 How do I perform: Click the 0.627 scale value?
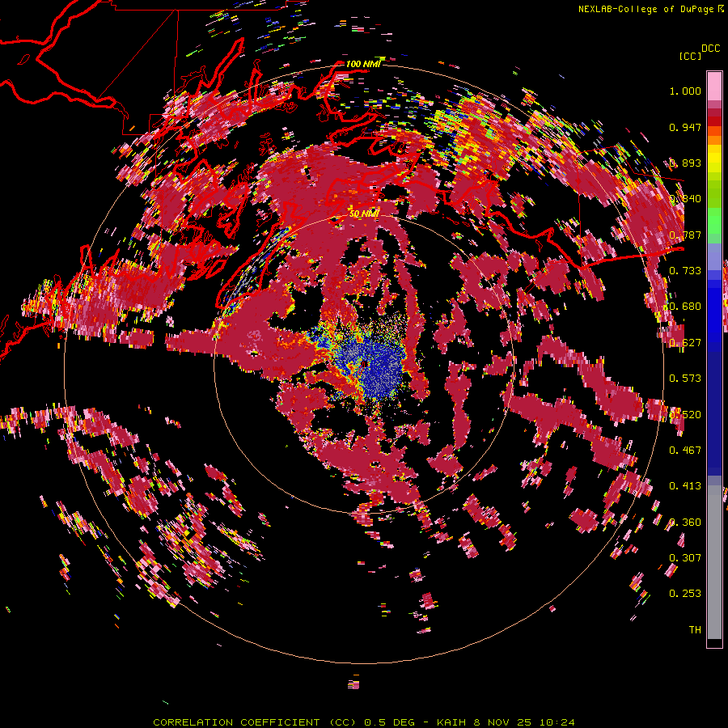[685, 343]
